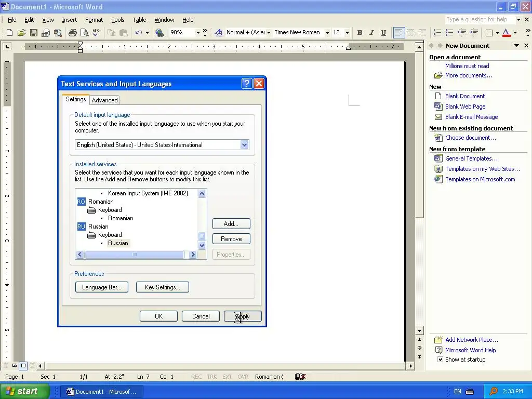The image size is (532, 399).
Task: Open the font size dropdown
Action: pos(347,33)
